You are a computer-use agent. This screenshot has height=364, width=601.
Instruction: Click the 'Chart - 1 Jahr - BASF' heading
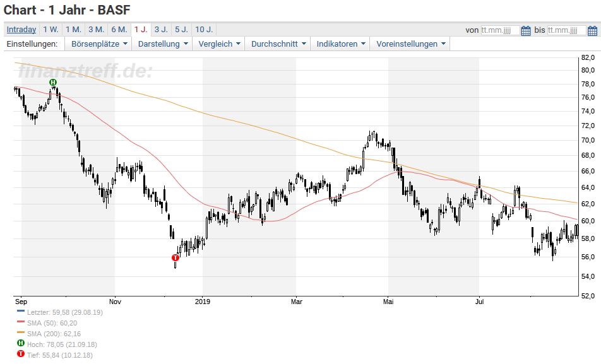(67, 10)
